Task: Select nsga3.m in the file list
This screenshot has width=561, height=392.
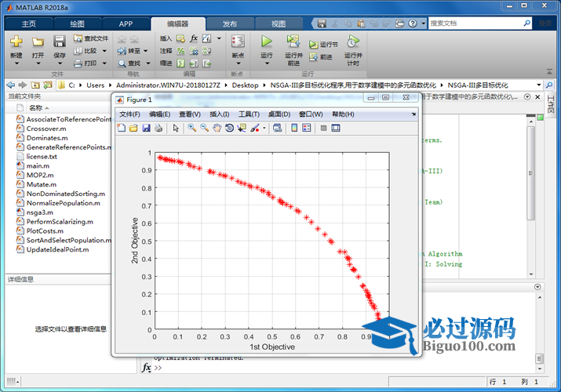Action: point(40,212)
